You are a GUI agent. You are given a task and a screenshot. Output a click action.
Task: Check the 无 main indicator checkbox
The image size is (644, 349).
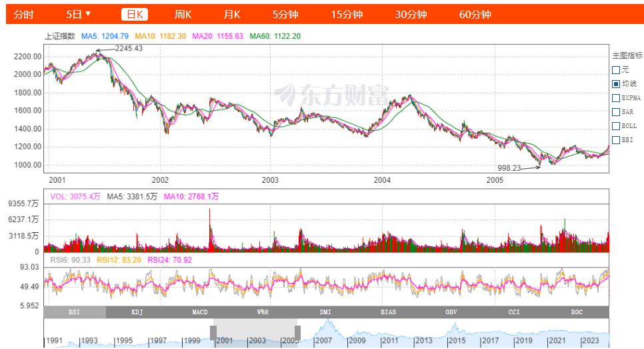point(615,70)
